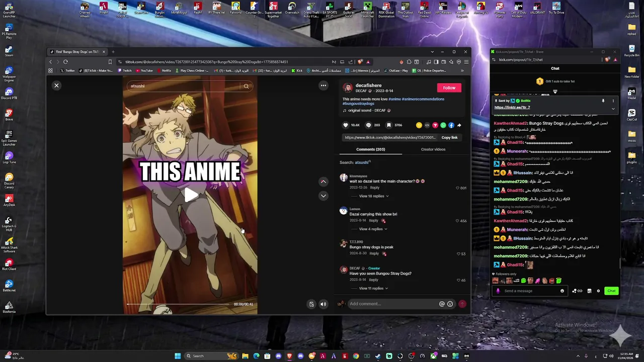Select the Palworld desktop shortcut
644x362 pixels.
pos(235,8)
